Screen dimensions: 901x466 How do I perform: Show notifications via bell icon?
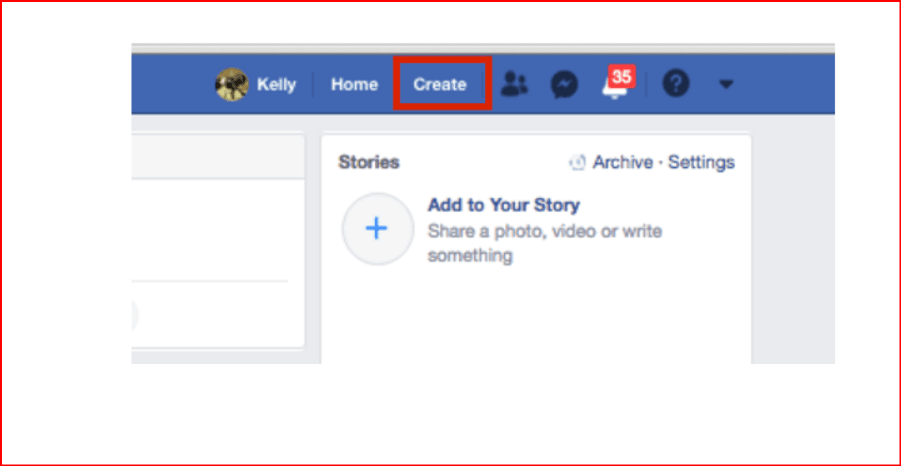[612, 89]
